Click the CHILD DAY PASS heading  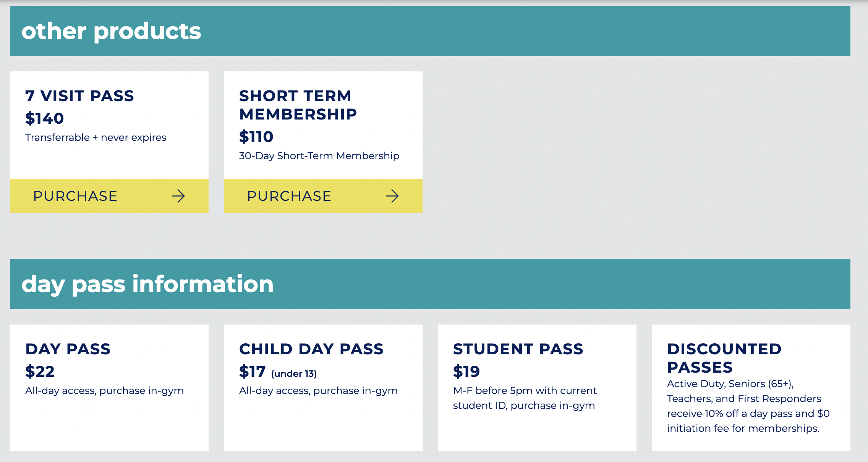311,349
